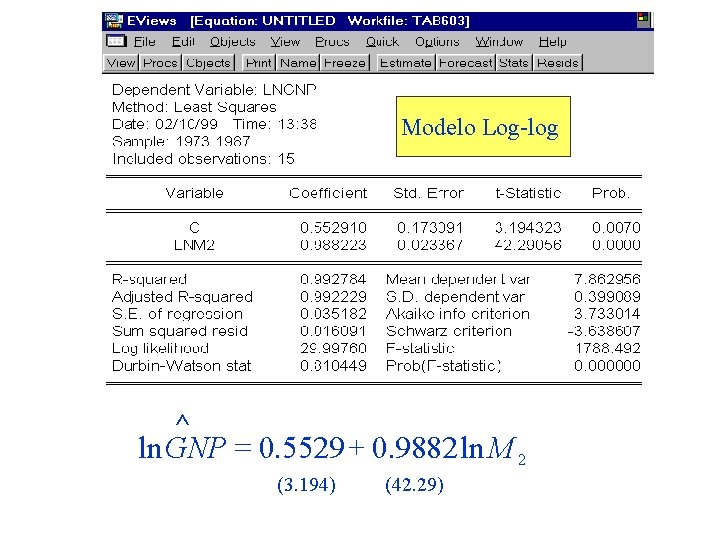Image resolution: width=720 pixels, height=540 pixels.
Task: Open the Quick menu
Action: click(382, 42)
